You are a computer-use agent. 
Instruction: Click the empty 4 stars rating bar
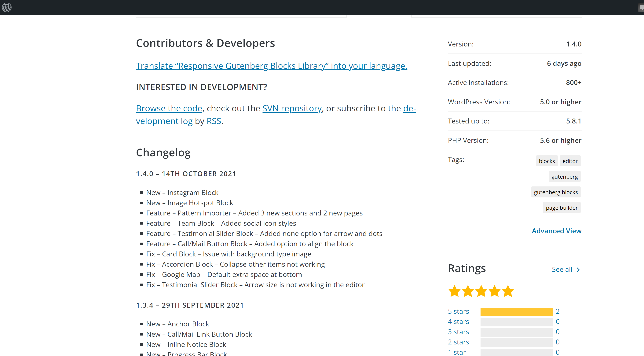point(516,322)
